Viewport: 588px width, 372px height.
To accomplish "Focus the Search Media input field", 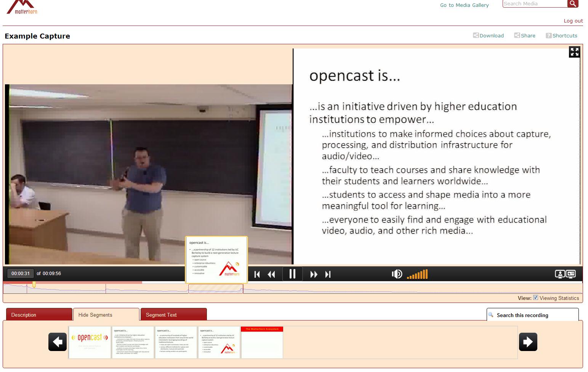I will [x=535, y=3].
